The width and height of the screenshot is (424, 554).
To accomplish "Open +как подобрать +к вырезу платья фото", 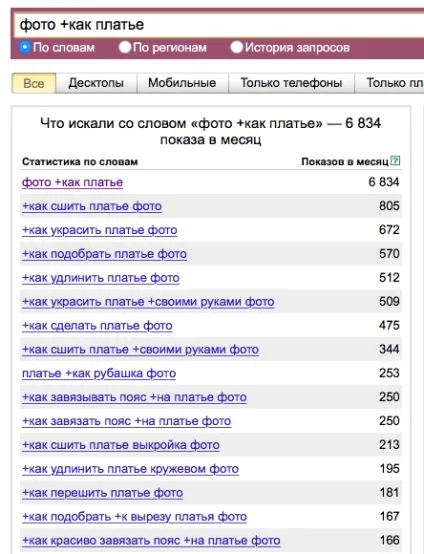I will click(x=134, y=517).
